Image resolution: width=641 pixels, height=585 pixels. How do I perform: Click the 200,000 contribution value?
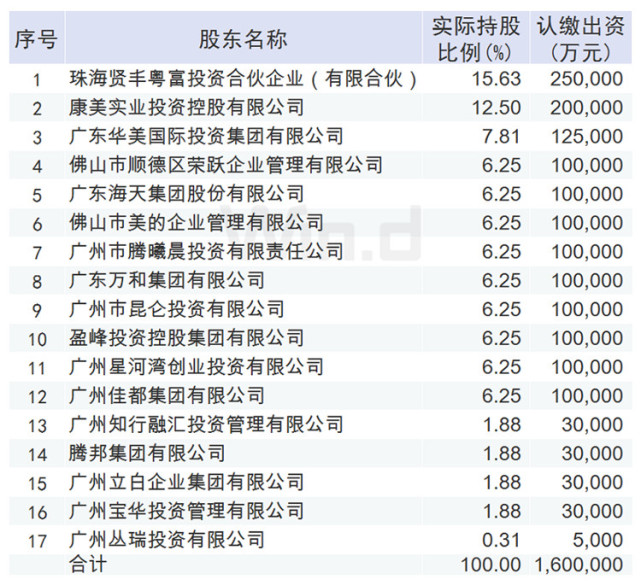[x=586, y=108]
